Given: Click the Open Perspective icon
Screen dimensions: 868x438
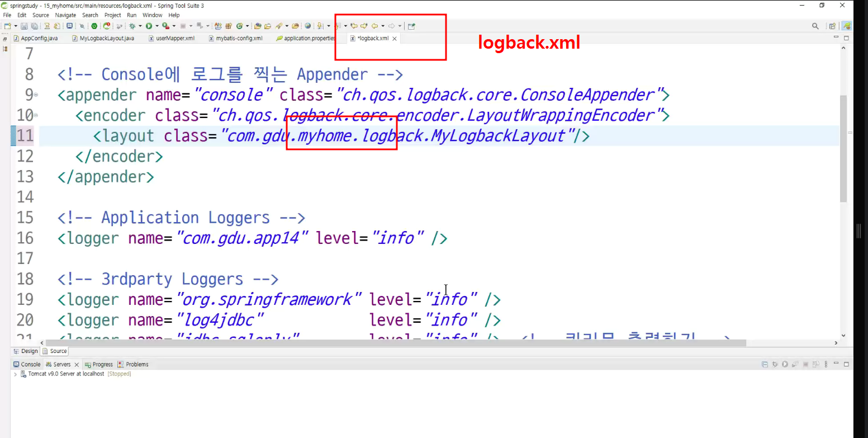Looking at the screenshot, I should pos(832,26).
